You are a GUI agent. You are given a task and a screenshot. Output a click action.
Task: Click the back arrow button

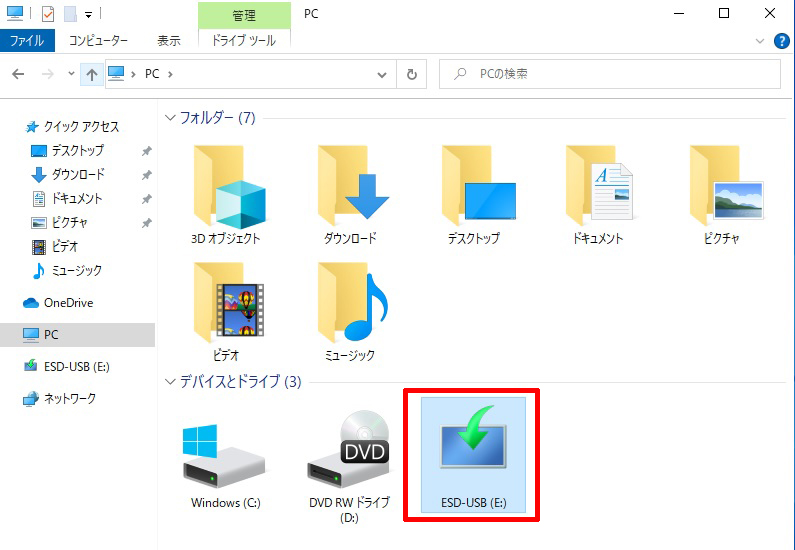click(18, 74)
